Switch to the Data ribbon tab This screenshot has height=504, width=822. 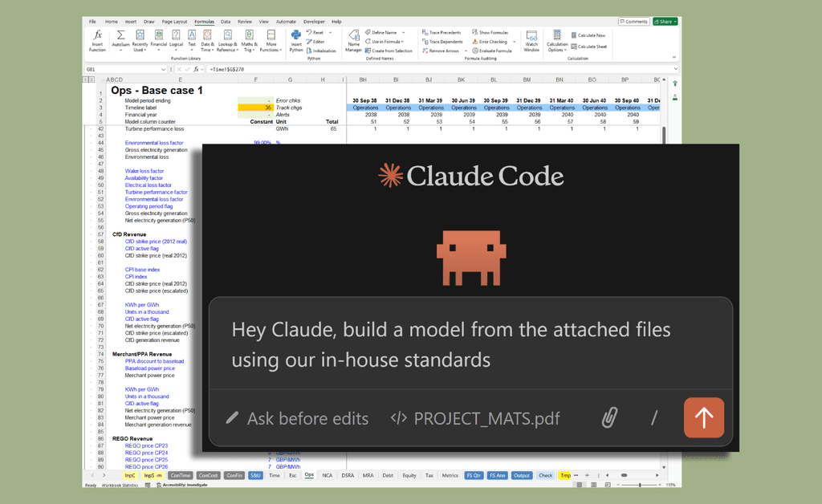click(x=226, y=22)
